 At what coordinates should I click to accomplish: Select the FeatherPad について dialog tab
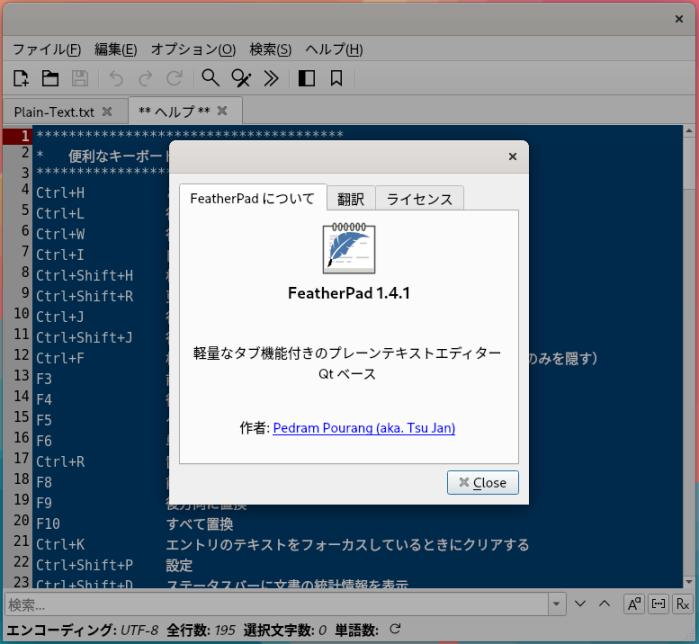coord(252,198)
